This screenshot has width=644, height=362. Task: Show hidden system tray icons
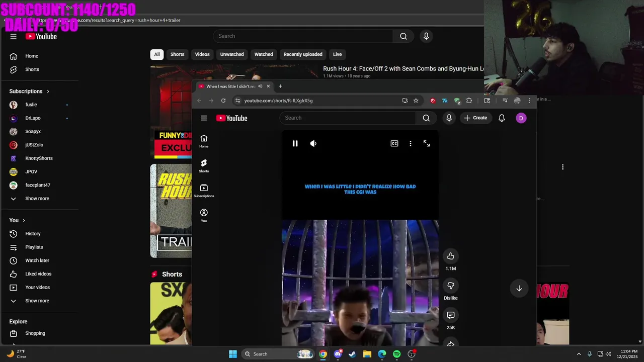tap(579, 354)
